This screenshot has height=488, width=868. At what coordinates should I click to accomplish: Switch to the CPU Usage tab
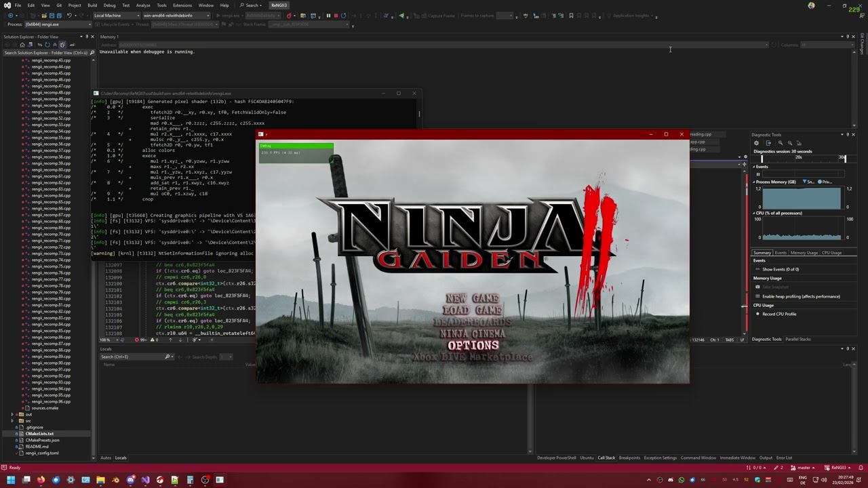(831, 253)
